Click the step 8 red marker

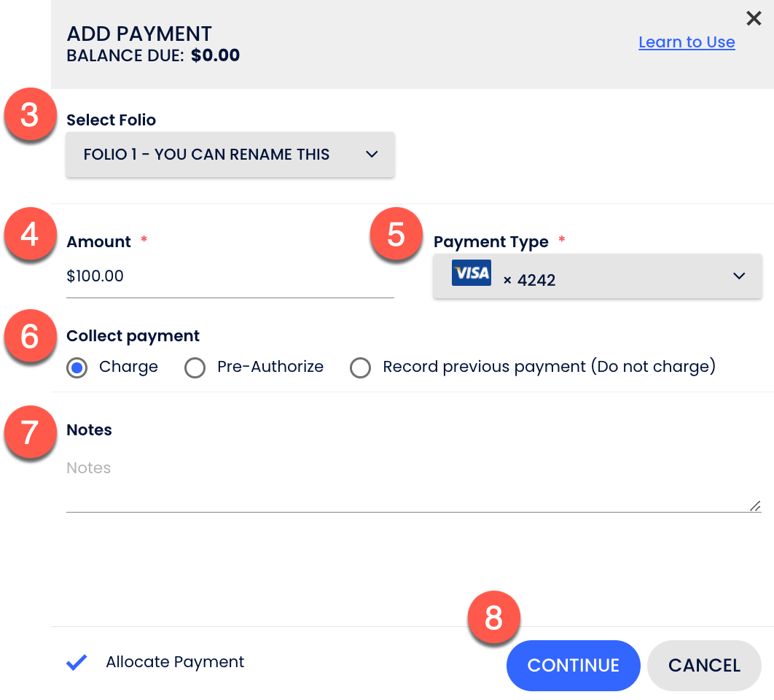click(x=493, y=618)
